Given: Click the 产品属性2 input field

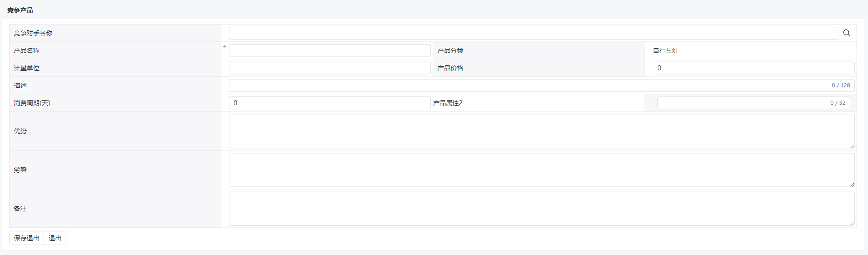Looking at the screenshot, I should [x=753, y=103].
